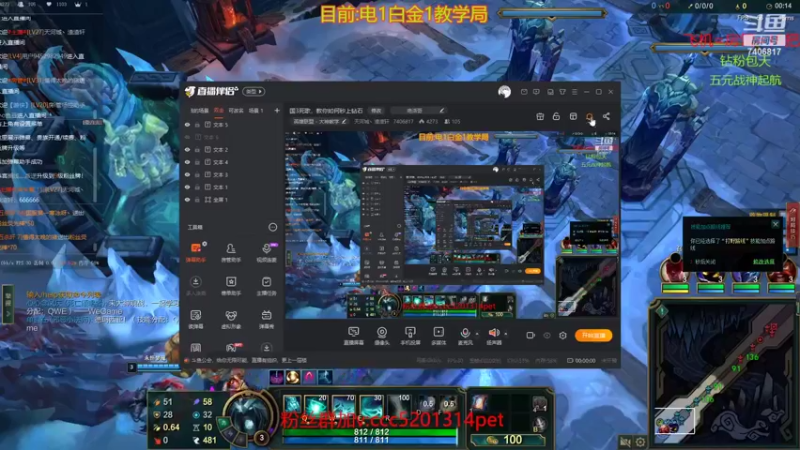Add a 直播屏幕 screen capture source
Viewport: 800px width, 450px height.
[x=353, y=336]
